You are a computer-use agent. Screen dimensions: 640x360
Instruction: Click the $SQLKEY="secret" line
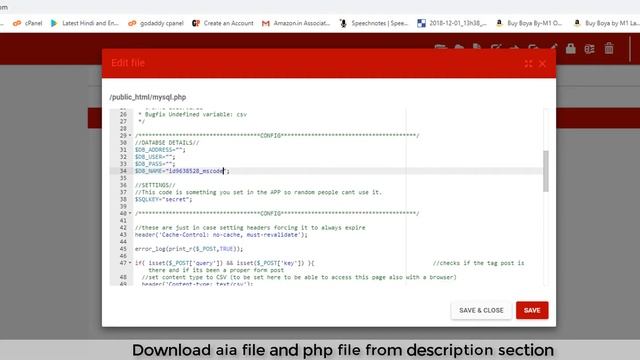tap(163, 200)
